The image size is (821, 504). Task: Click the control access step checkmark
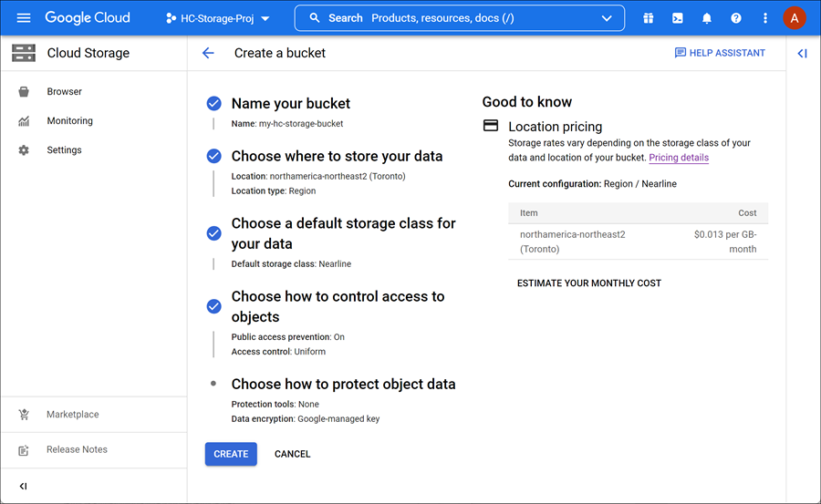point(213,306)
